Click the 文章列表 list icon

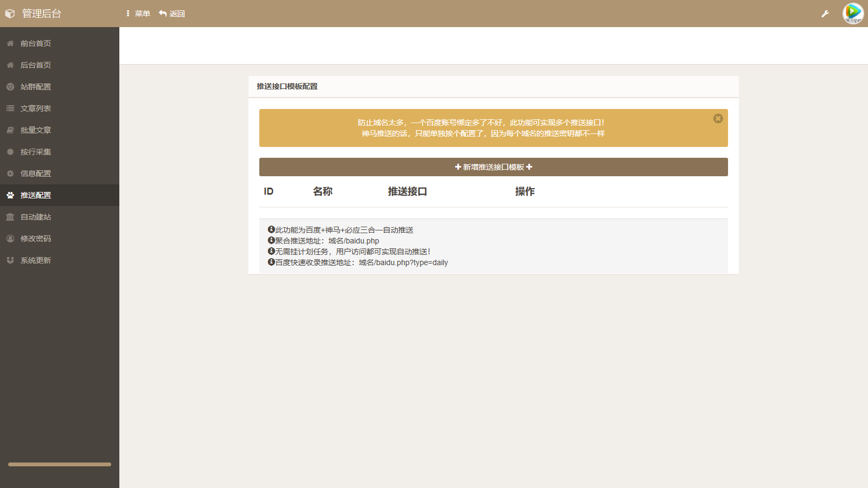click(x=10, y=108)
